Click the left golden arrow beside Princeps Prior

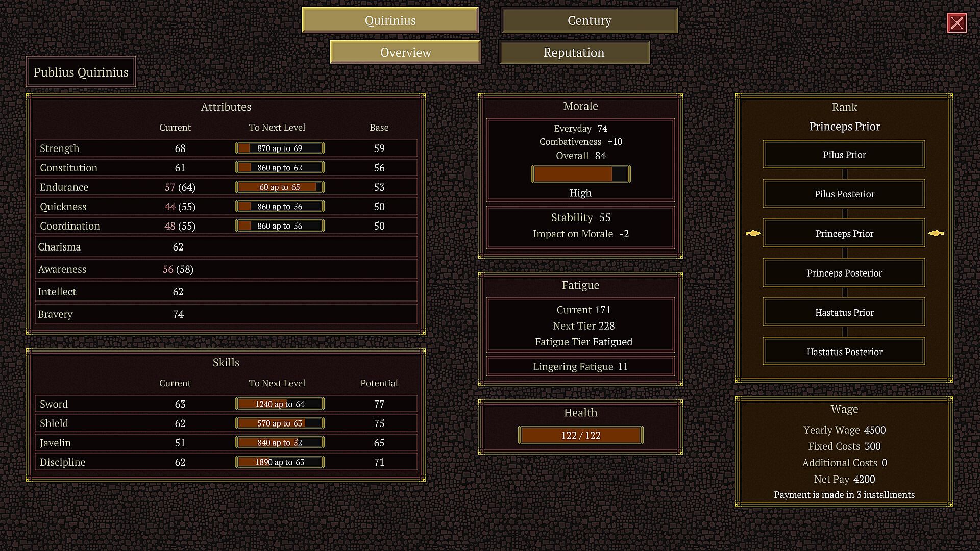753,233
